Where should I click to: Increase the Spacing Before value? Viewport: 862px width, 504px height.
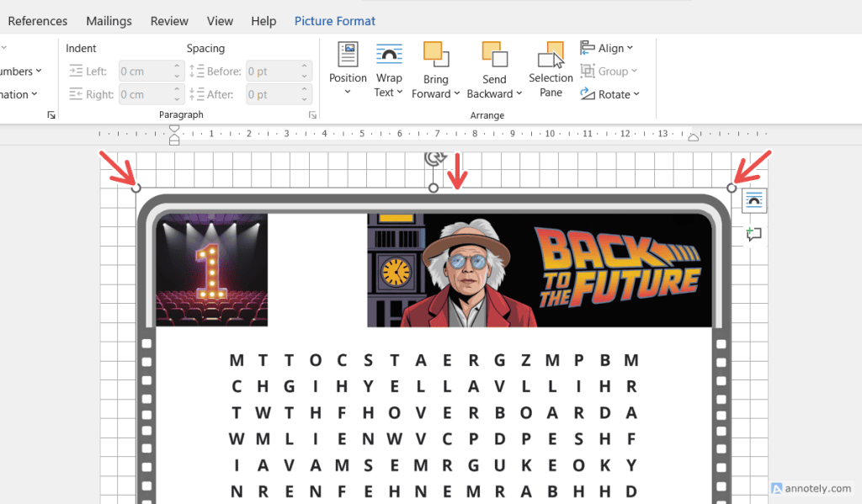point(305,66)
